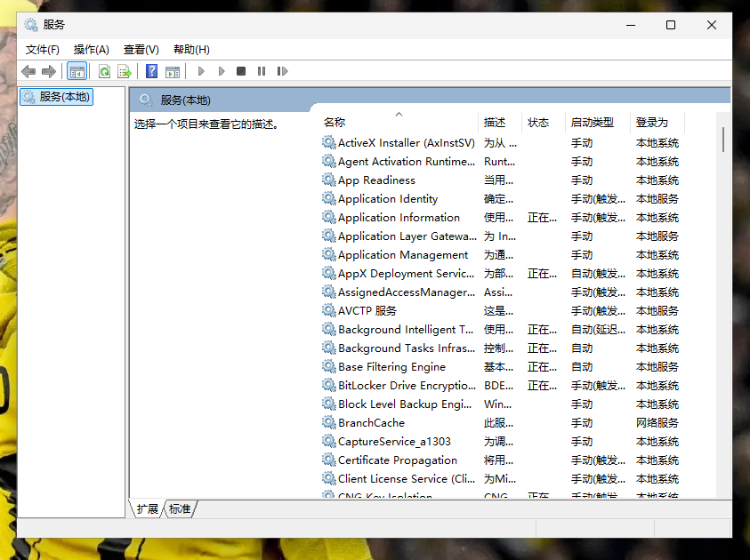Sort by the 状态 column header
Screen dimensions: 750x560
pos(544,123)
